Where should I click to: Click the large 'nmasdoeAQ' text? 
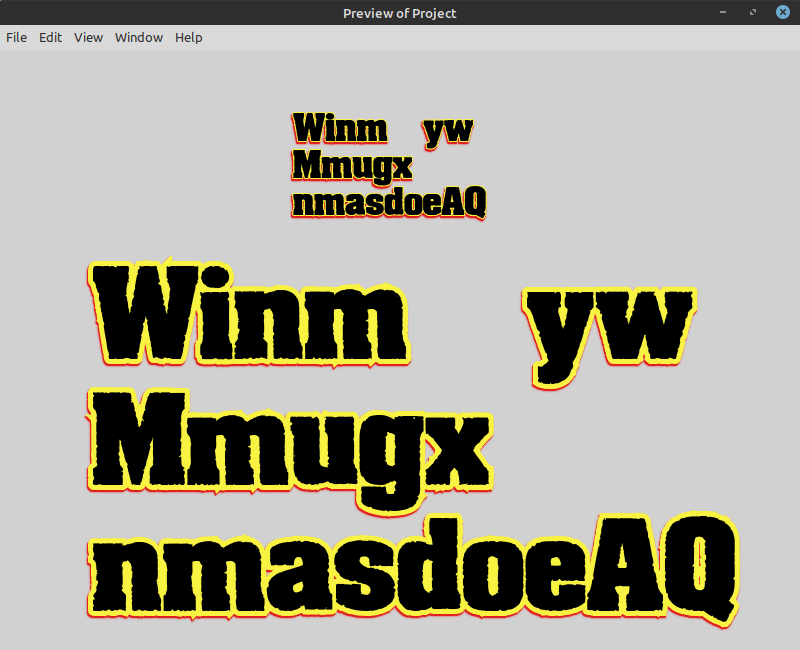pos(413,570)
